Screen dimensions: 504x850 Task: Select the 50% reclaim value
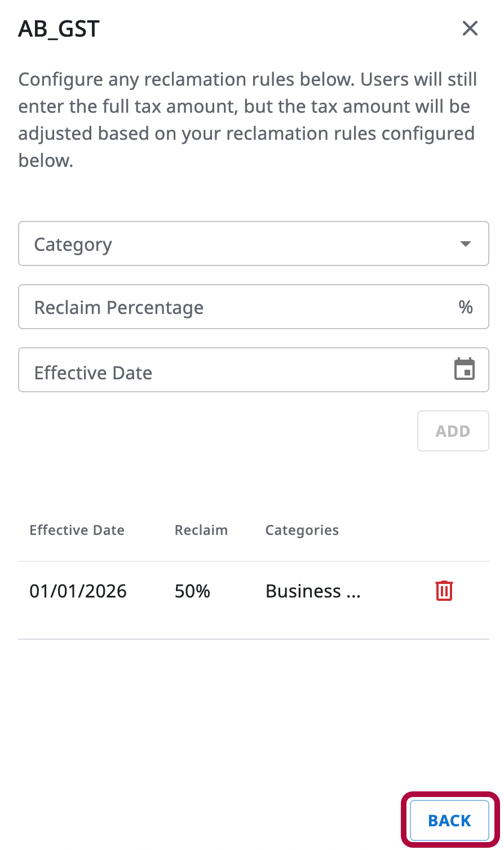[192, 591]
